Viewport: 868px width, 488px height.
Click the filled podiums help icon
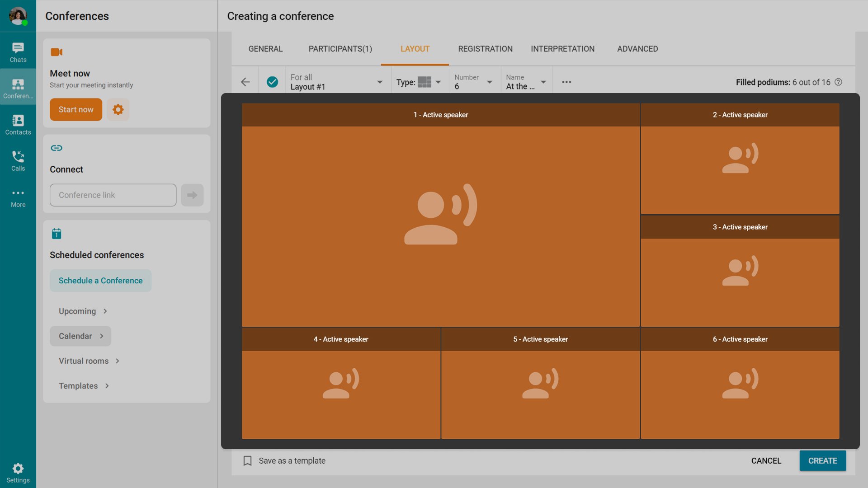click(x=838, y=82)
